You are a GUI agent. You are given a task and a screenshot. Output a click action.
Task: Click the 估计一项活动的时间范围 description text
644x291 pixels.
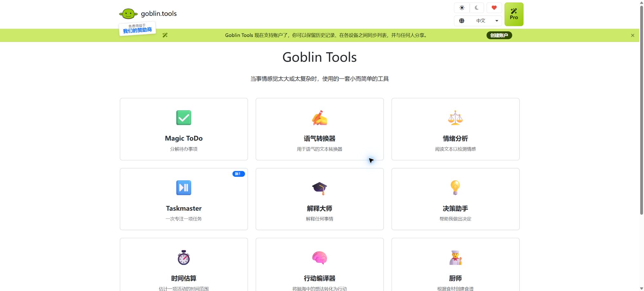[x=184, y=288]
